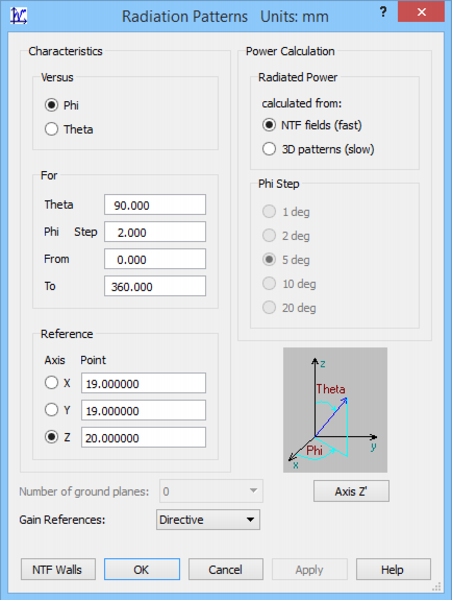Click the question mark help icon
454x602 pixels.
pos(383,12)
